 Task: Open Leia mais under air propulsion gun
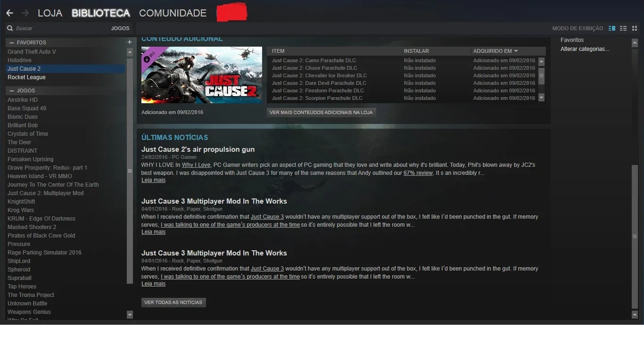click(153, 180)
